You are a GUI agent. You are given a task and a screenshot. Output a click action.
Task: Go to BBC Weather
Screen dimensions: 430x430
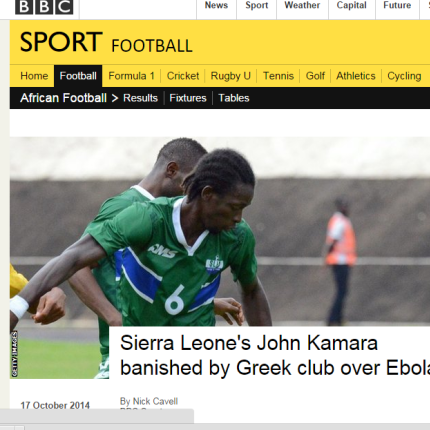tap(302, 5)
